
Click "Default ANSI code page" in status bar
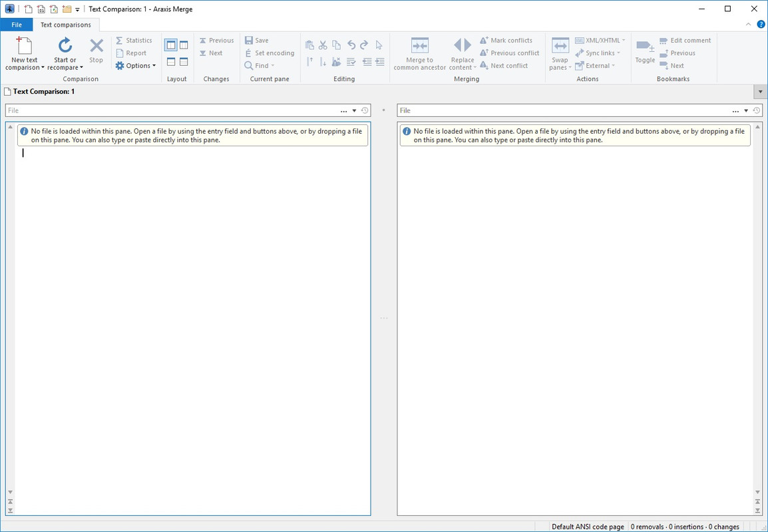[588, 527]
